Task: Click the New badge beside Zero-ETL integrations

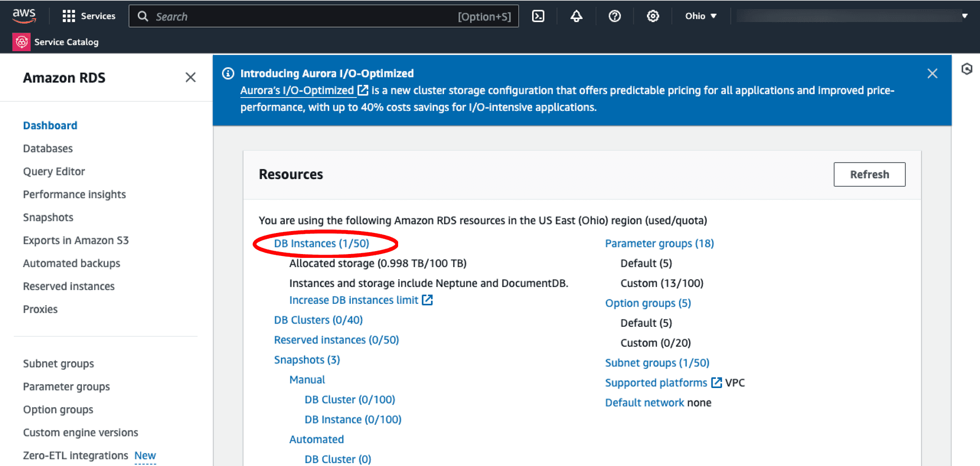Action: [x=145, y=456]
